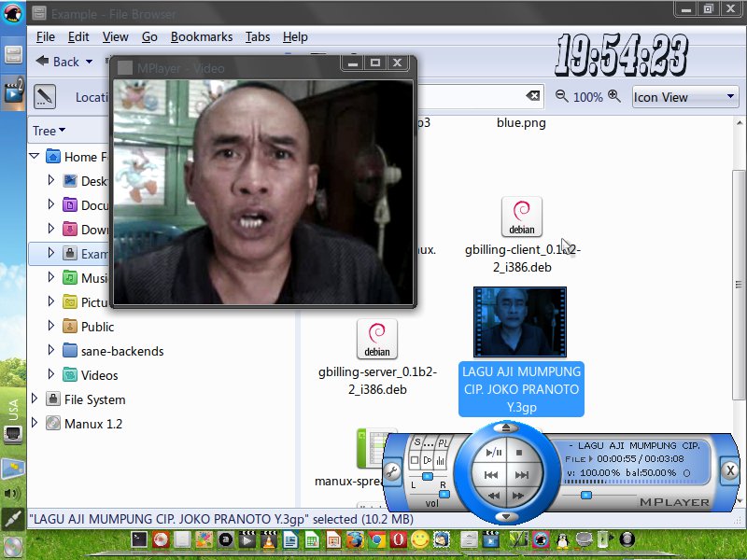Open the File menu
The image size is (747, 560).
pyautogui.click(x=45, y=36)
